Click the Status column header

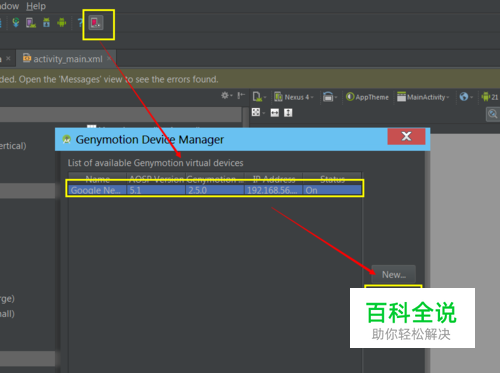[x=332, y=179]
